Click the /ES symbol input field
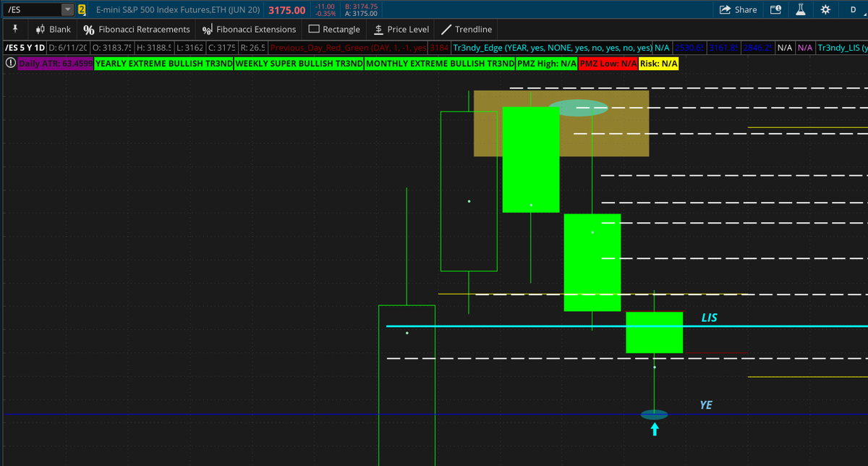Screen dimensions: 868x466 tap(32, 9)
